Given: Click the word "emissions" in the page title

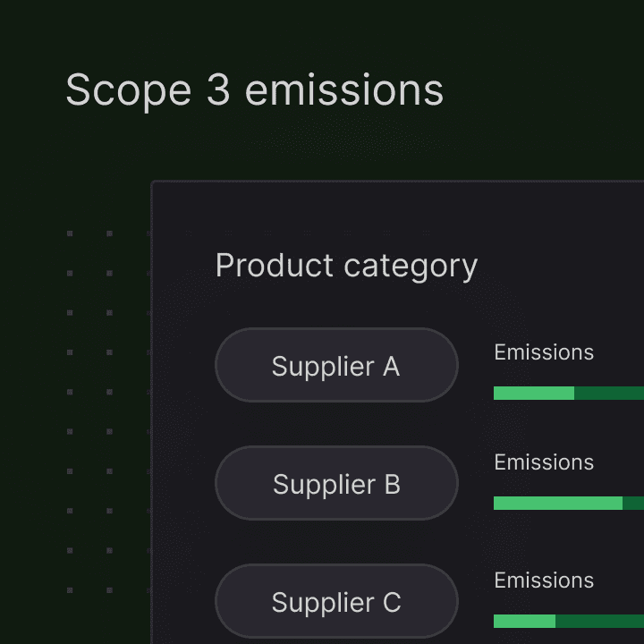Looking at the screenshot, I should pyautogui.click(x=344, y=89).
